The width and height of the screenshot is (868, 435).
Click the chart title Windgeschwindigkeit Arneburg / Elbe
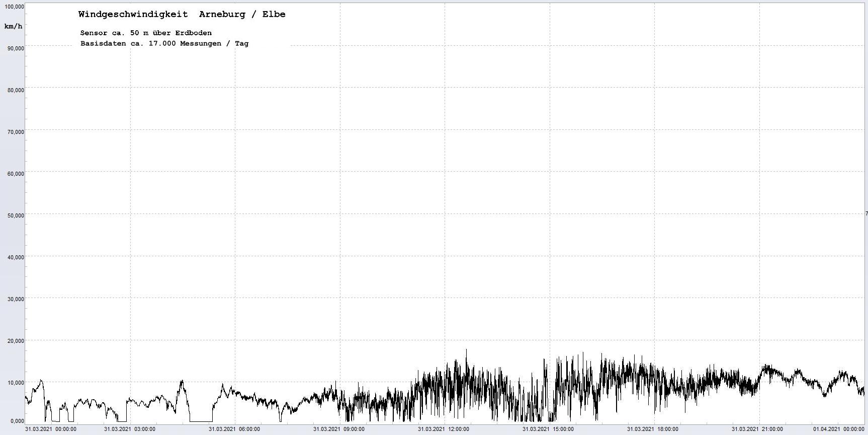coord(182,15)
